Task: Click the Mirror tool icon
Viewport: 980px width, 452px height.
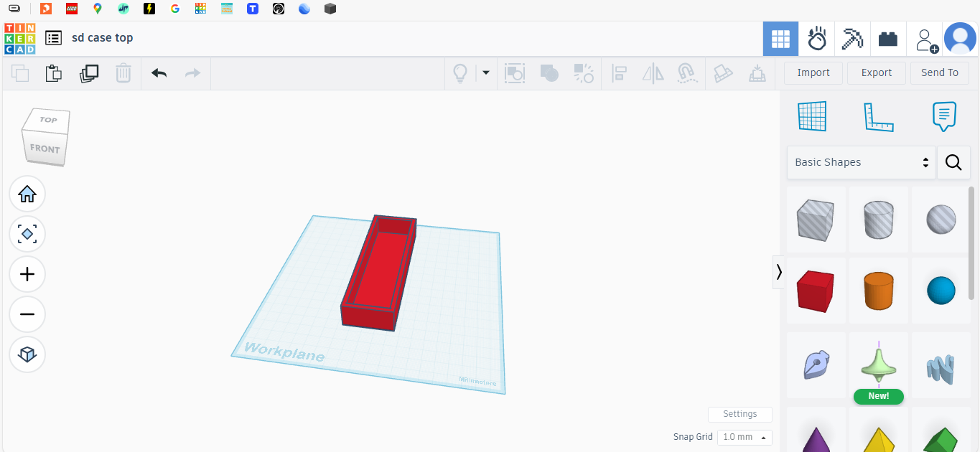Action: coord(653,72)
